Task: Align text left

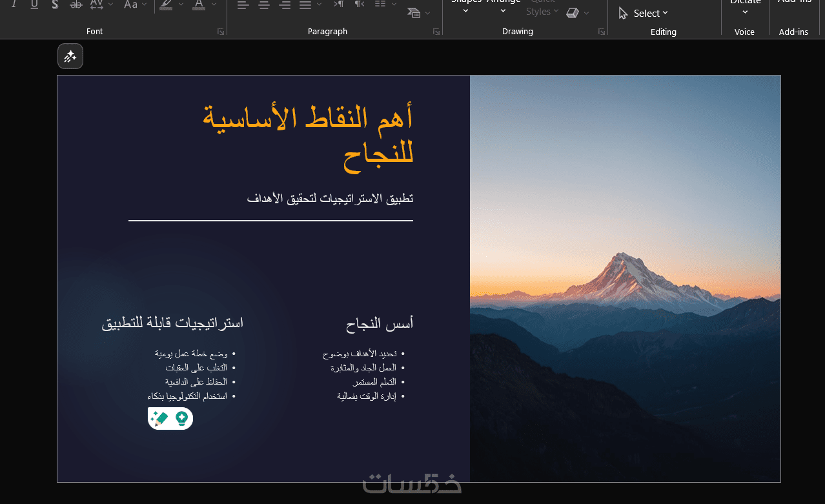Action: point(243,5)
